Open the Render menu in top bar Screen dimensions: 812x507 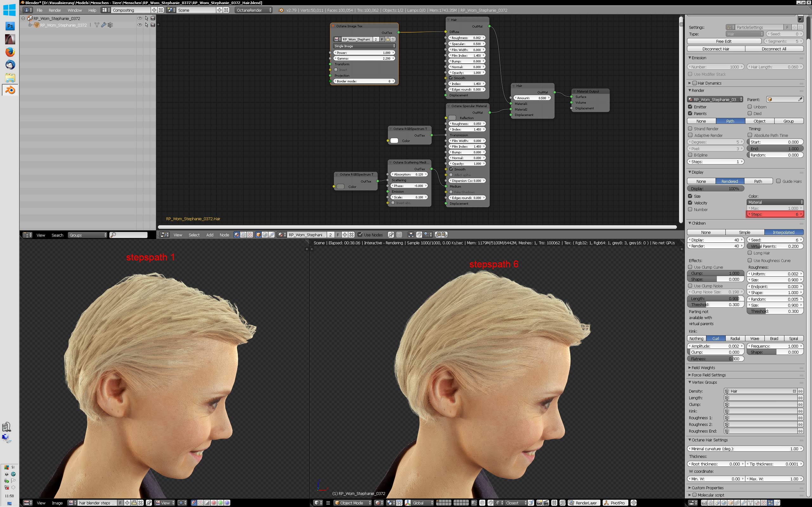(x=55, y=10)
